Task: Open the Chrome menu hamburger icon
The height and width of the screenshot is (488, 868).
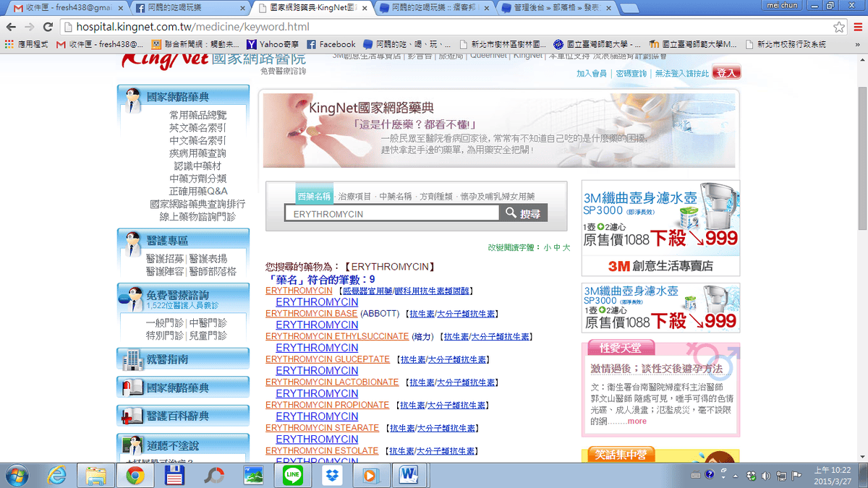Action: click(x=858, y=27)
